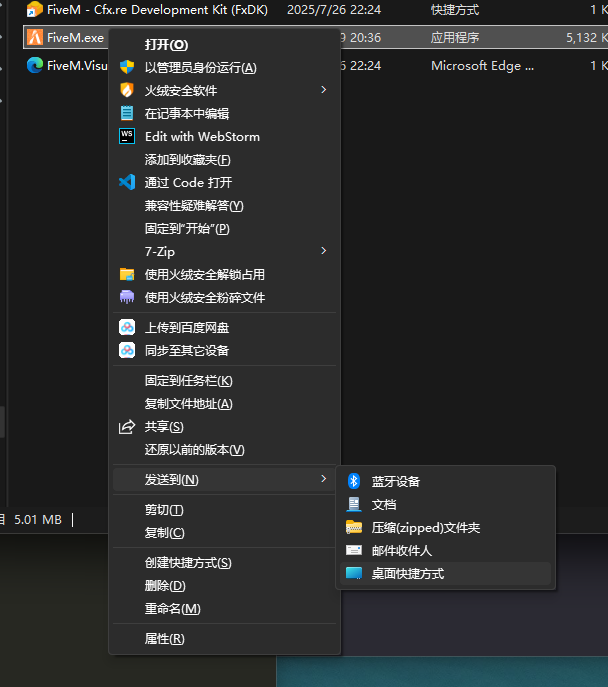Click the VS Code icon in menu
This screenshot has width=608, height=687.
(127, 182)
